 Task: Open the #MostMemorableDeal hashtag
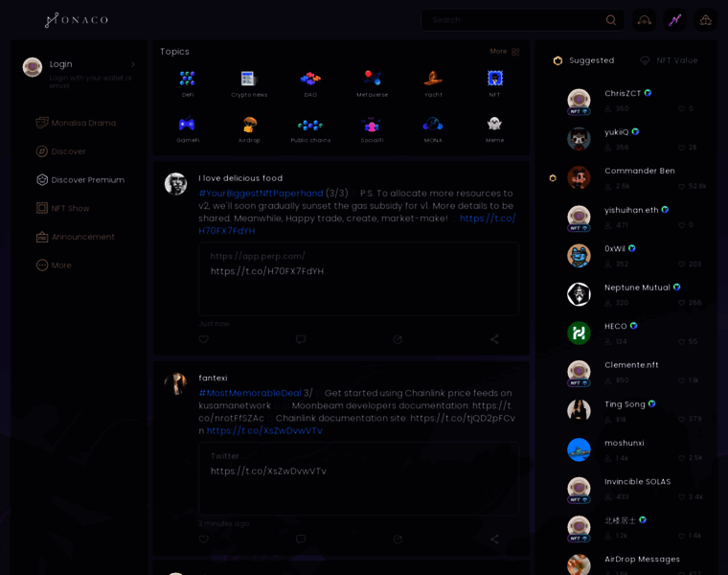250,393
